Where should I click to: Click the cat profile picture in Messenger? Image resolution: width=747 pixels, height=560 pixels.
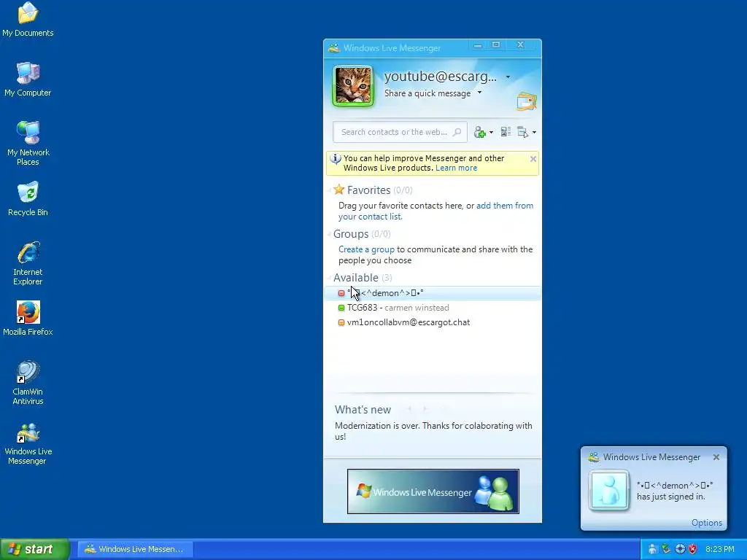point(353,86)
